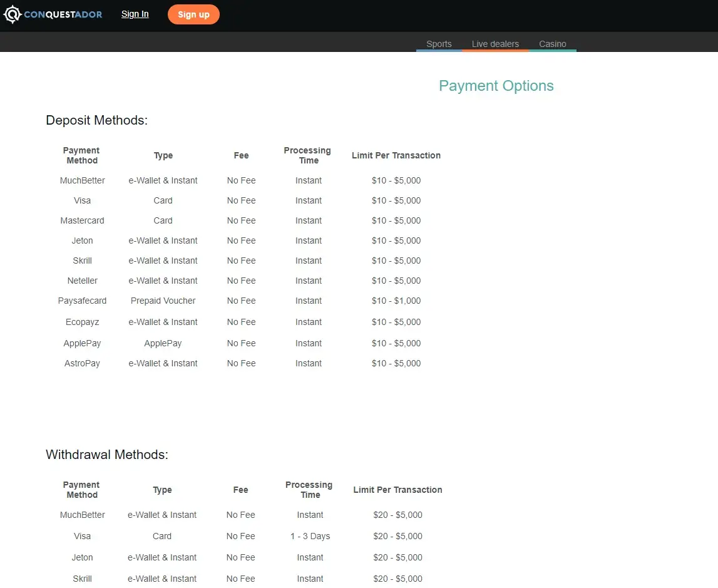Click the deposit Payment Method header
This screenshot has width=718, height=588.
(x=81, y=155)
